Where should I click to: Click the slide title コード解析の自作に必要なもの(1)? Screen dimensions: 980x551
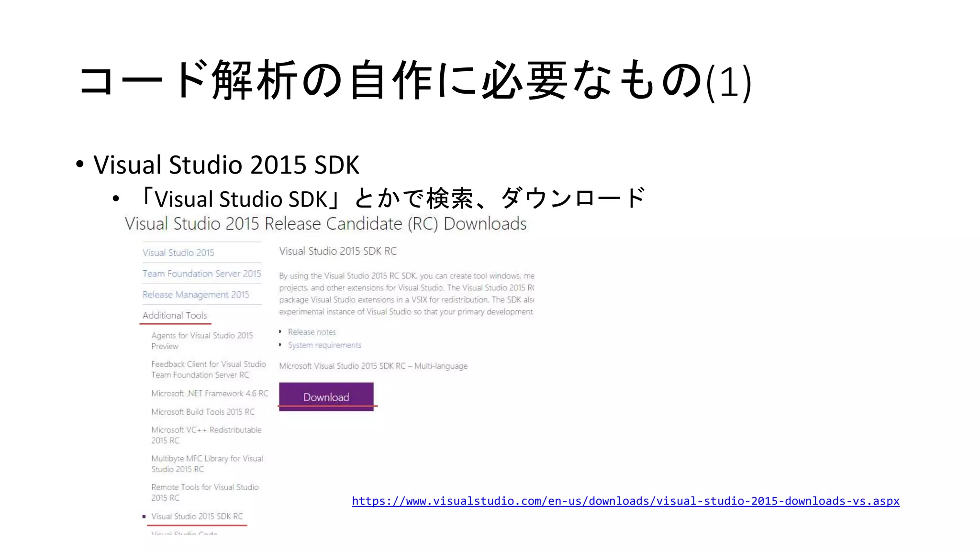point(415,80)
